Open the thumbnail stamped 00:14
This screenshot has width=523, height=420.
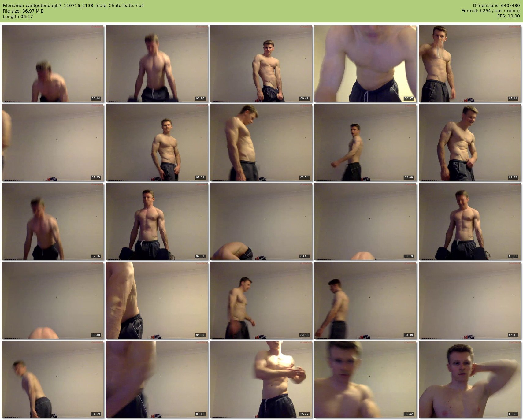tap(53, 64)
